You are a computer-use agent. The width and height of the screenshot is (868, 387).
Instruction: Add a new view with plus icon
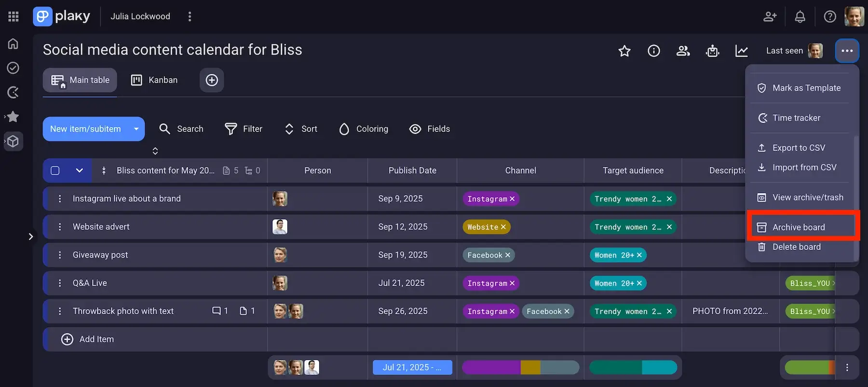[x=212, y=80]
